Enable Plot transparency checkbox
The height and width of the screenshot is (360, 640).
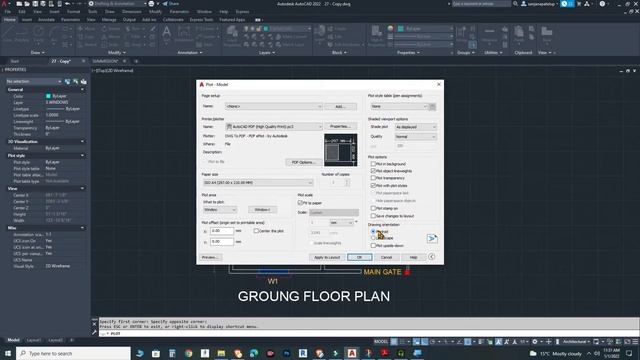click(373, 178)
